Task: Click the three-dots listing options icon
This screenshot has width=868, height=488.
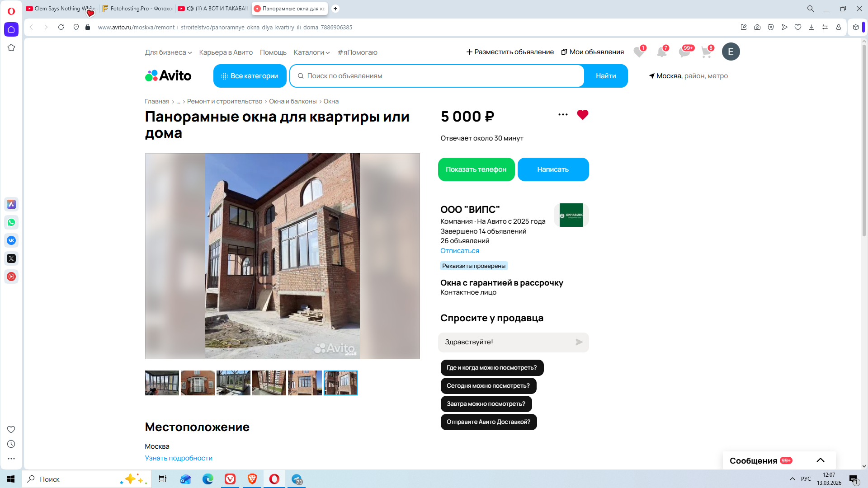Action: tap(563, 115)
